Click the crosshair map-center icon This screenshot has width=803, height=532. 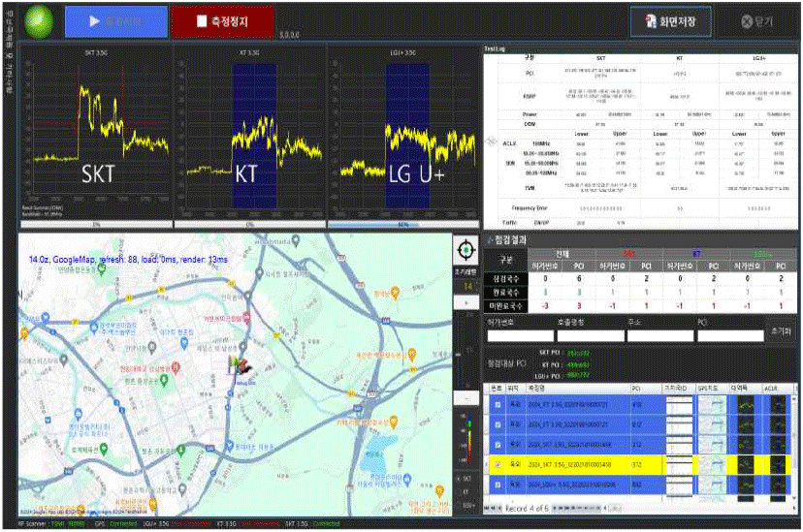(466, 250)
